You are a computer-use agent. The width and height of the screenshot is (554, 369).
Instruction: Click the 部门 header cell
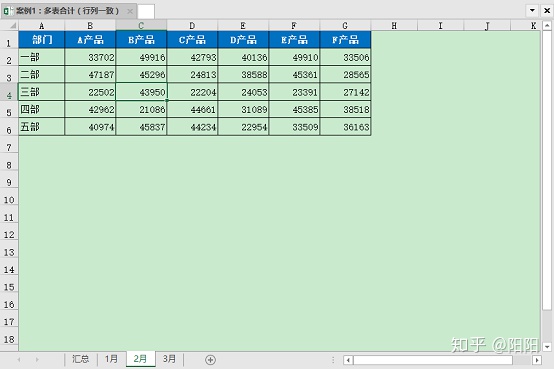42,40
